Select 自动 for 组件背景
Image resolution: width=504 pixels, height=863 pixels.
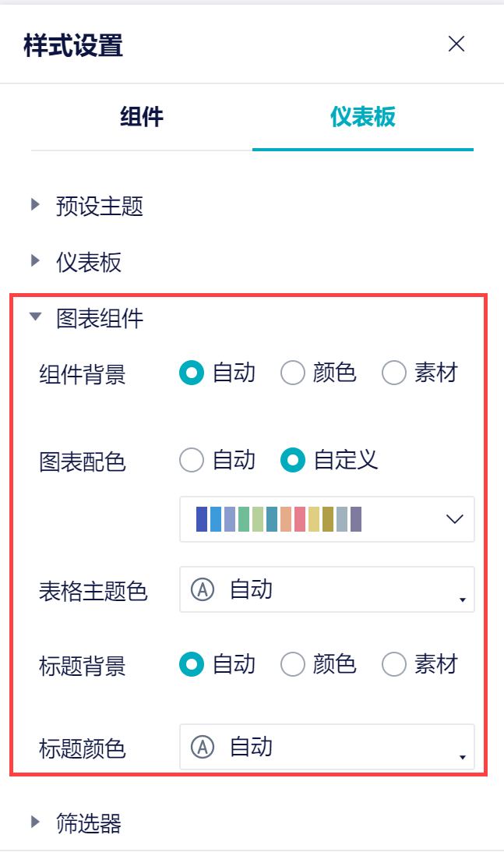[x=192, y=373]
